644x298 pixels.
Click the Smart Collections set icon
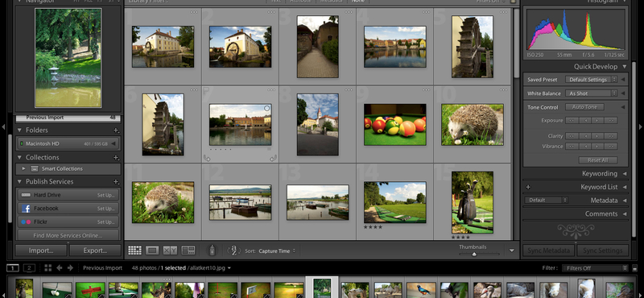coord(35,169)
